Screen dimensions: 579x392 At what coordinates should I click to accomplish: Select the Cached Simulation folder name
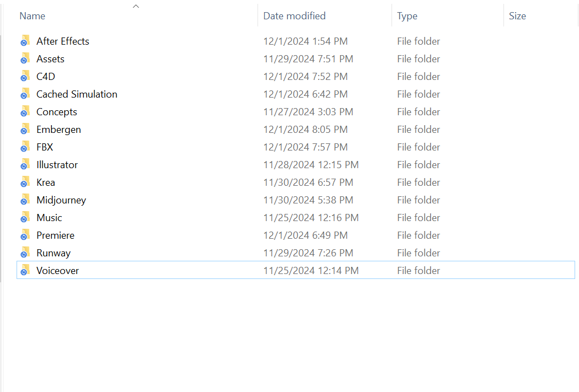[x=77, y=94]
